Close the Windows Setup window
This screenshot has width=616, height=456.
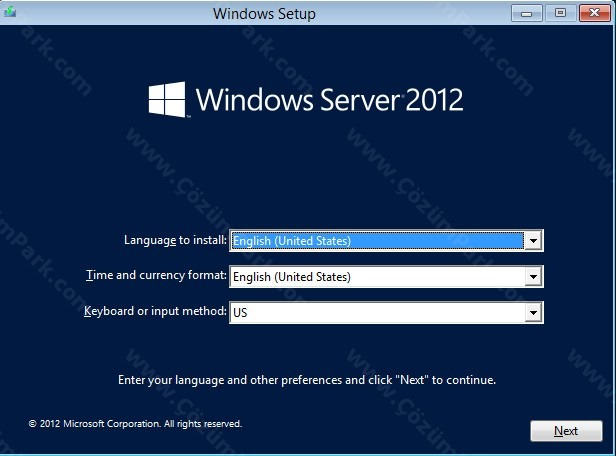594,13
